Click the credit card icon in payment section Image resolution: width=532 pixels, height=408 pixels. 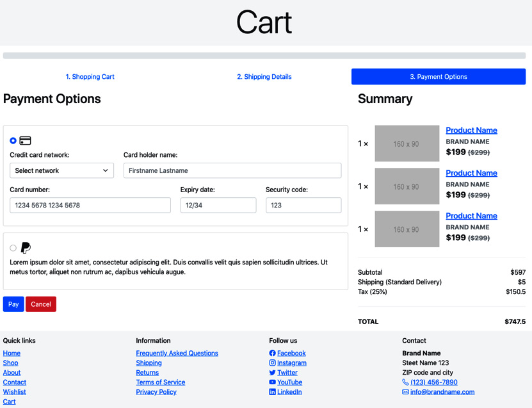24,140
